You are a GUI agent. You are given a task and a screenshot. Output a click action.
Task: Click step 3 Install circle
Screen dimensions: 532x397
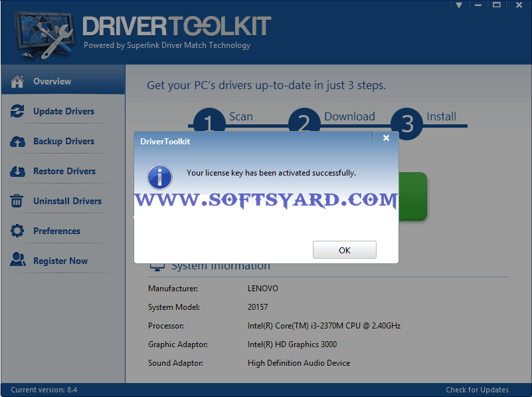[x=406, y=124]
